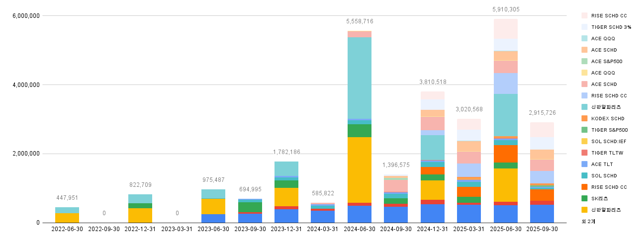Click the large teal segment in 2024-06-30 bar
This screenshot has width=644, height=245.
coord(360,78)
